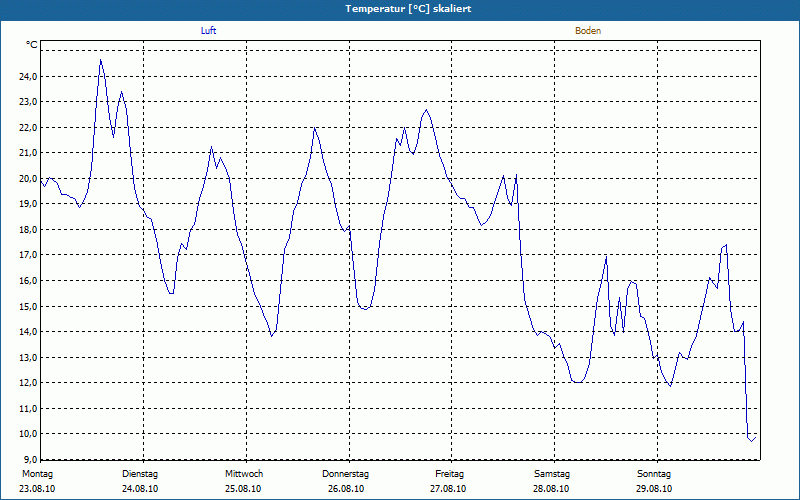Click the 13,0 y-axis value
Viewport: 800px width, 500px height.
coord(28,357)
